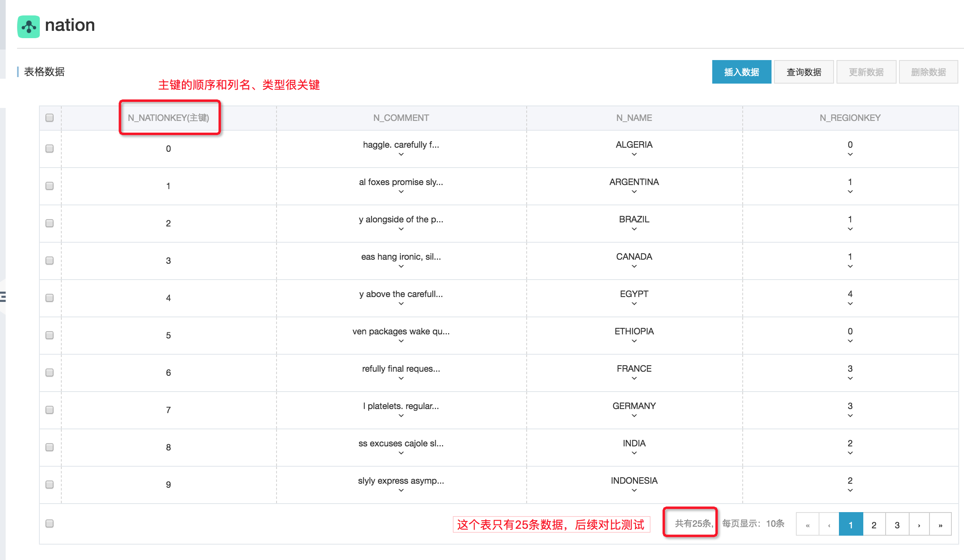
Task: Click the 每页显示: 10条 page size text
Action: [x=753, y=523]
